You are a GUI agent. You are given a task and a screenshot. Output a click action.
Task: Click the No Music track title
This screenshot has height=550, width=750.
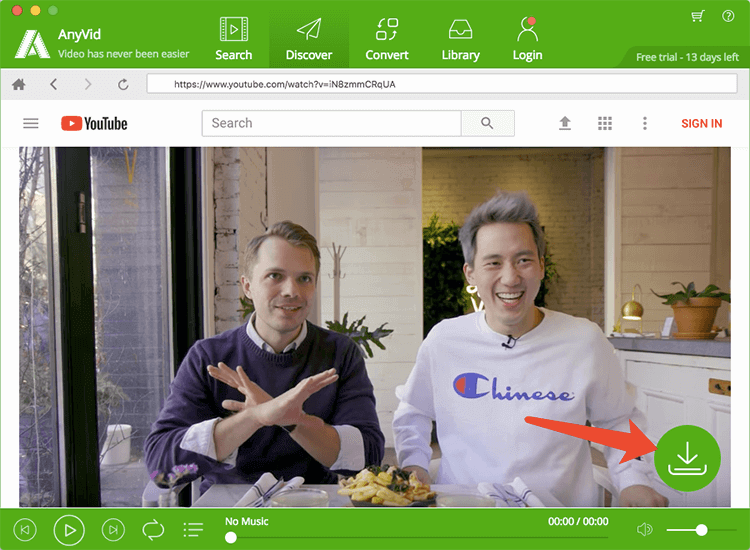246,521
